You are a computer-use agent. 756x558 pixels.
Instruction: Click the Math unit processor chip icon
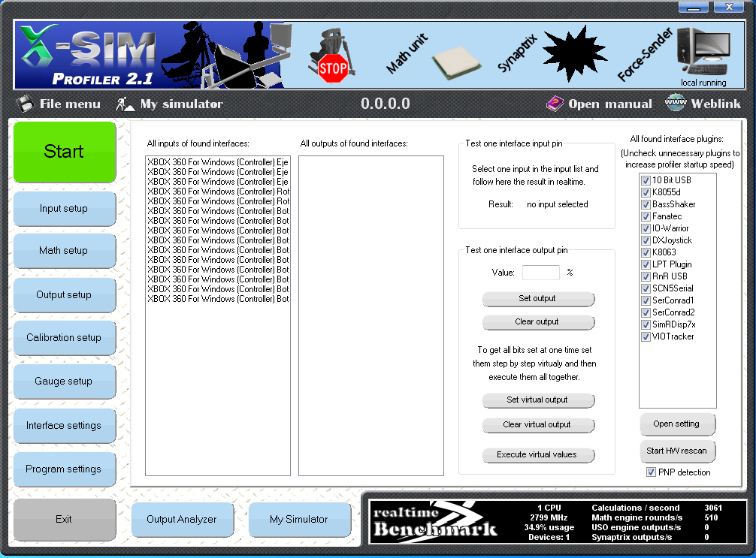(x=455, y=62)
